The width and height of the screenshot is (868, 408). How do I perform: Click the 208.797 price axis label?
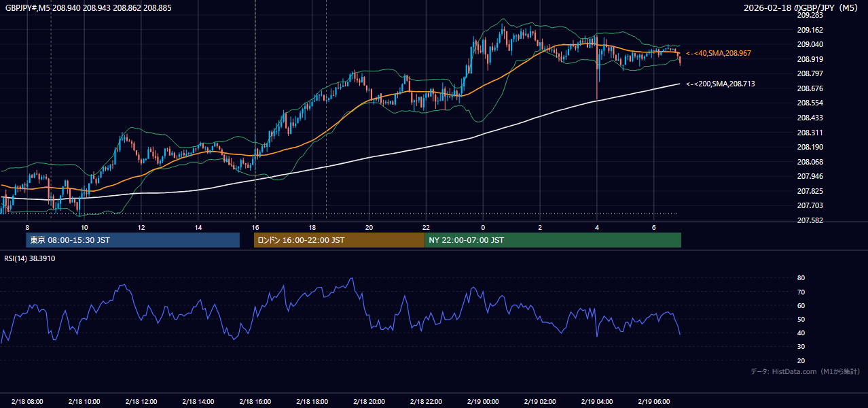pos(810,73)
